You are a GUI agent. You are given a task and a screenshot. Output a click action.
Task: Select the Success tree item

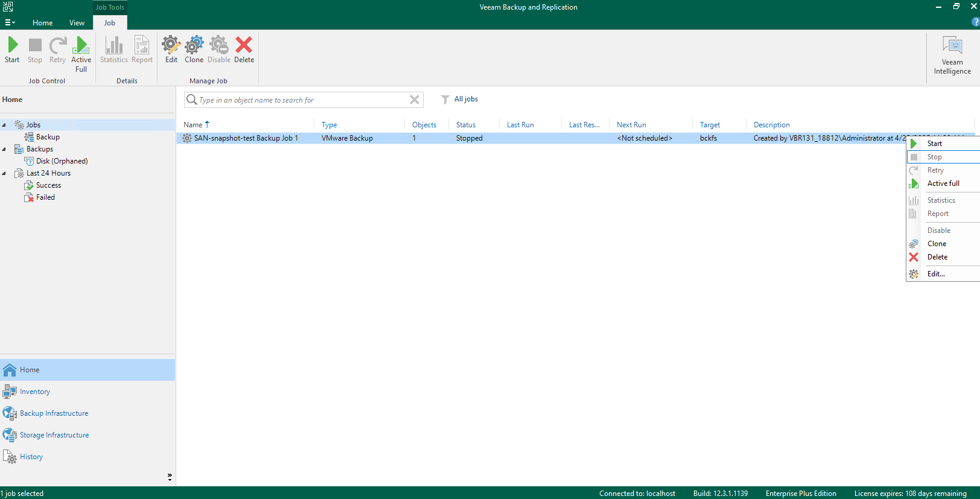pos(48,185)
